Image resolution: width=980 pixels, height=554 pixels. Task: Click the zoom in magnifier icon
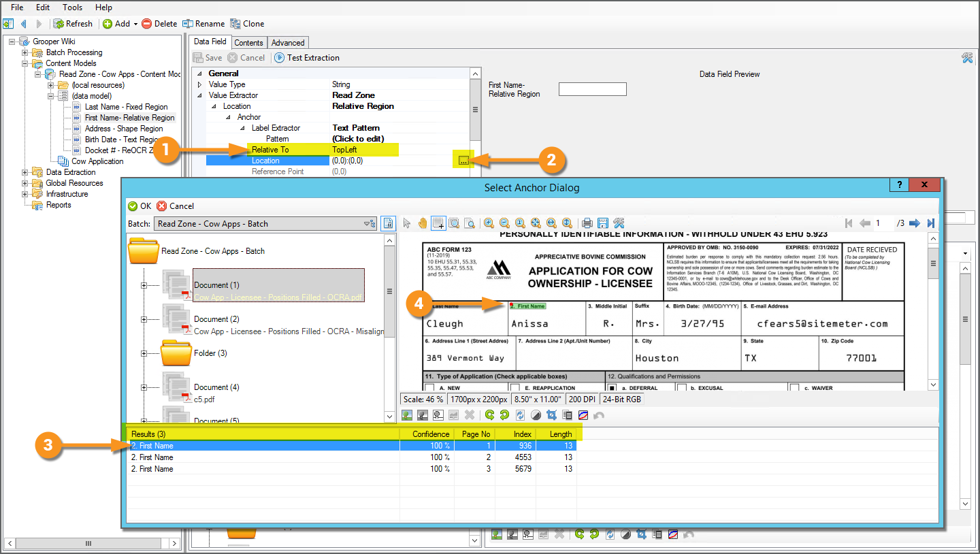(489, 223)
